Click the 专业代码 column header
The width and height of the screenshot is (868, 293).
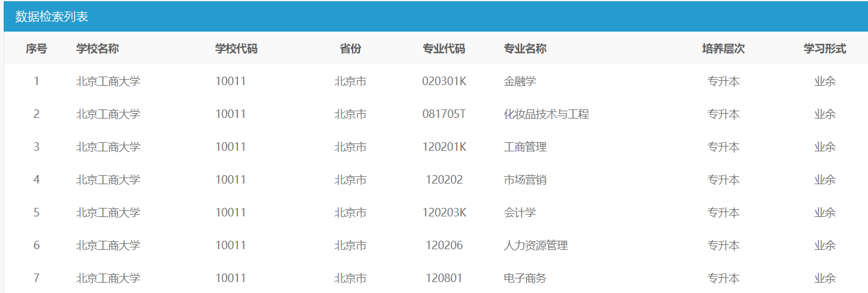coord(444,49)
